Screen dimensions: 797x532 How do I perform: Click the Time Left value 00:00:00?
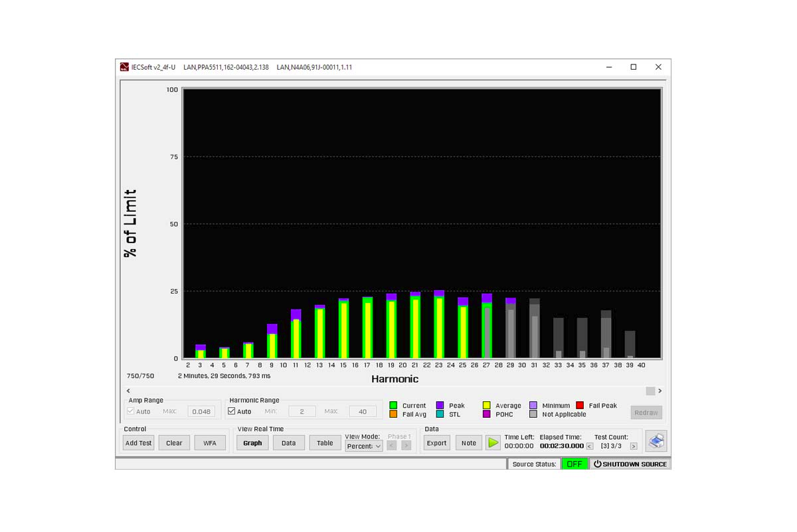click(x=519, y=446)
